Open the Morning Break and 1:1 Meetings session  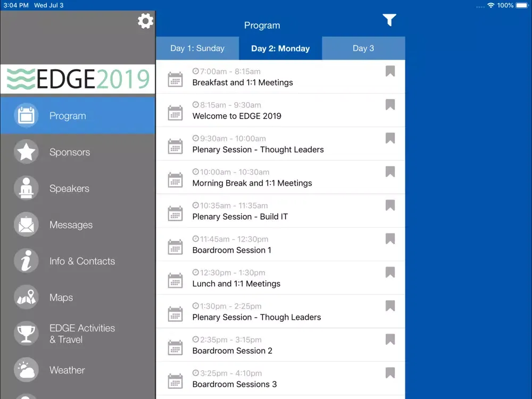pos(280,178)
